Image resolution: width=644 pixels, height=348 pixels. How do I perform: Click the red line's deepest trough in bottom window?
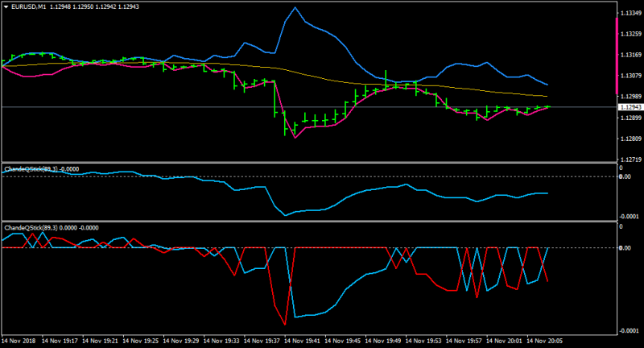pyautogui.click(x=285, y=324)
